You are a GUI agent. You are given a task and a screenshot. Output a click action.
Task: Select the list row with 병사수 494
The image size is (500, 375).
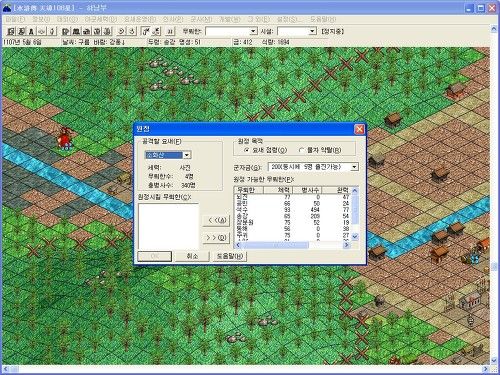(293, 210)
